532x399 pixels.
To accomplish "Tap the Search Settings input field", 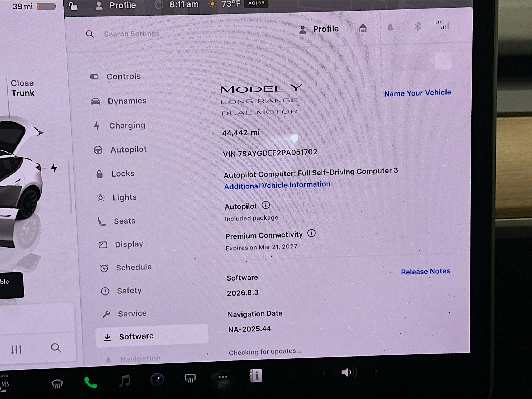I will coord(132,34).
